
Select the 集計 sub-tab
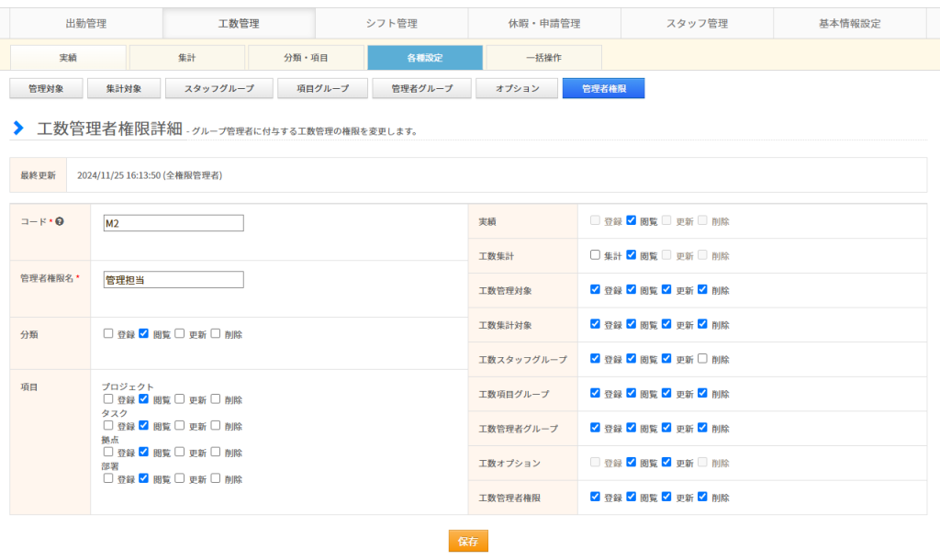click(x=186, y=58)
